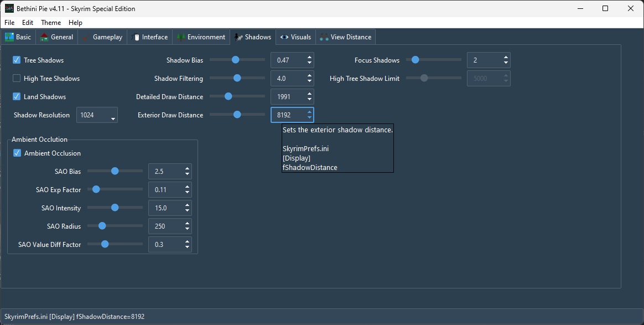
Task: Switch to the Interface tab
Action: coord(150,37)
